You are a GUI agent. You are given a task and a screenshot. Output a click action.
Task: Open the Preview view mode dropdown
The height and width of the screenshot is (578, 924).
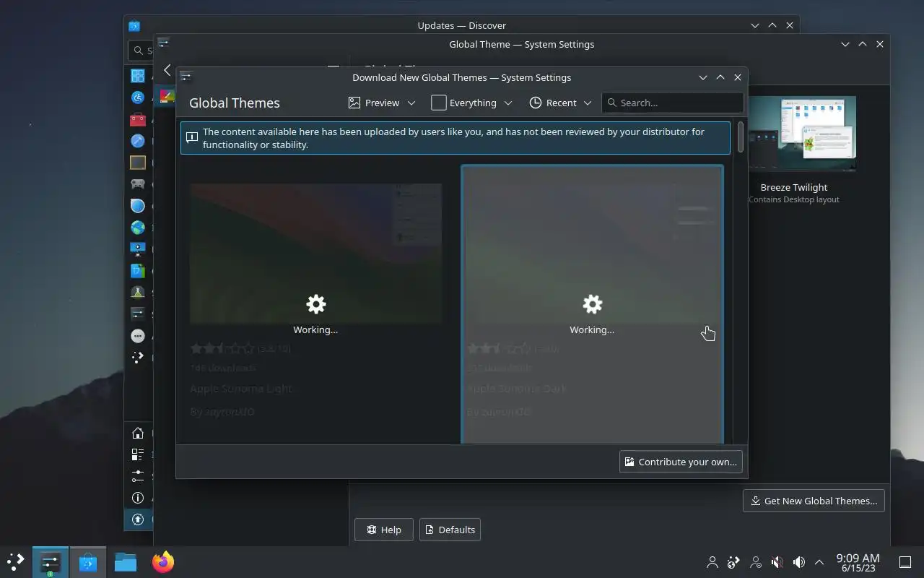tap(382, 103)
